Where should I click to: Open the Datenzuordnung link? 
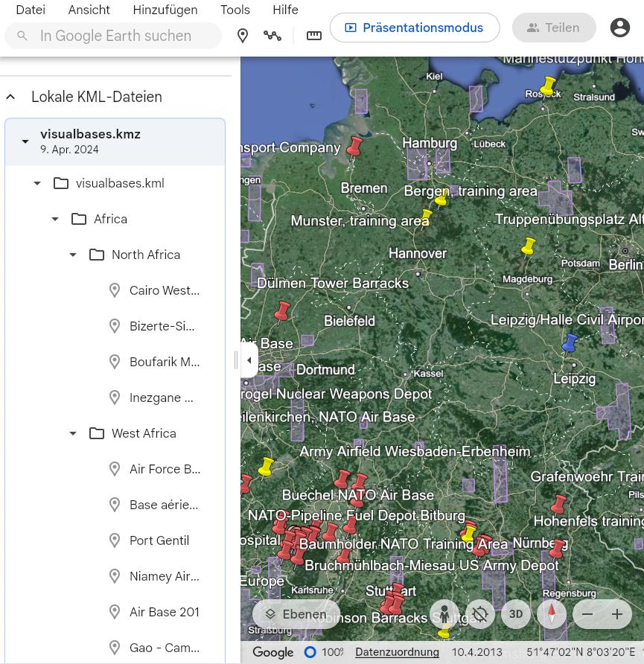click(397, 652)
